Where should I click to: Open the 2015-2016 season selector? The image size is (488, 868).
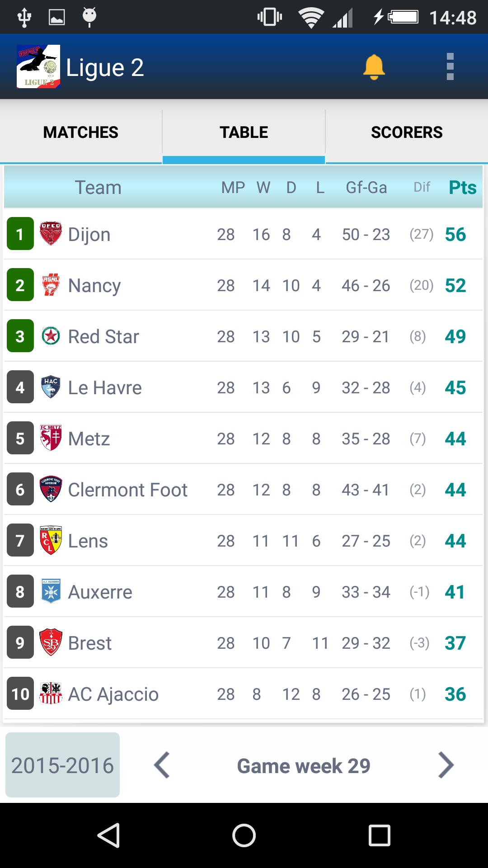coord(62,765)
